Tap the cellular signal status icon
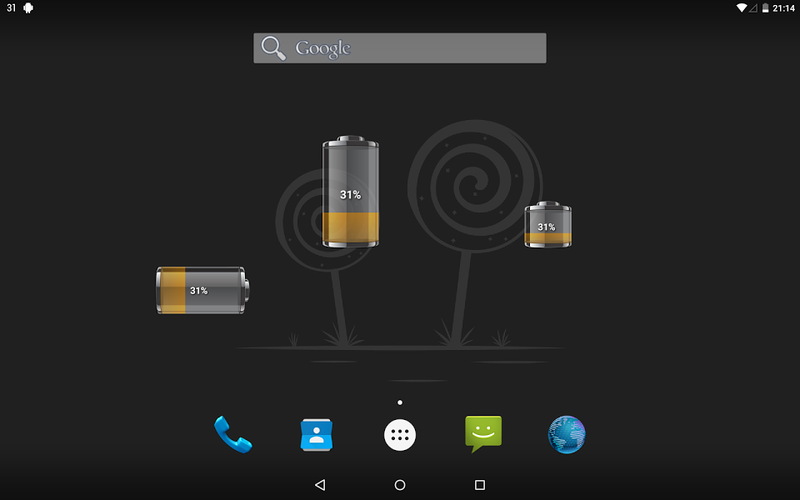 point(753,8)
